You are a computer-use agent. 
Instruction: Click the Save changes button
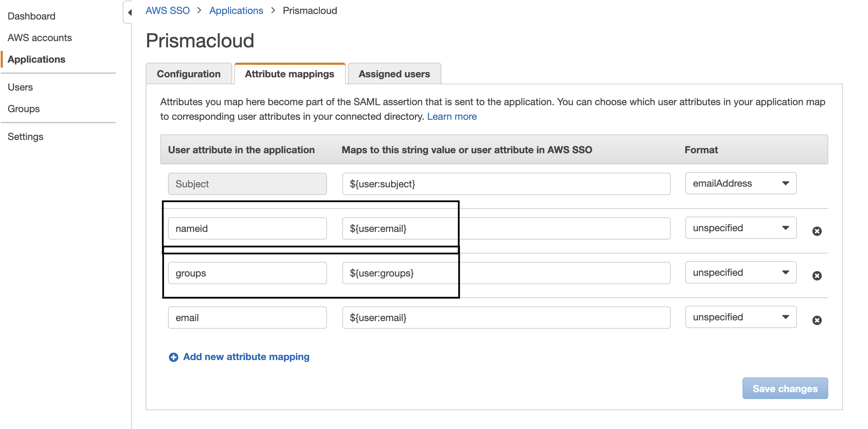tap(785, 389)
